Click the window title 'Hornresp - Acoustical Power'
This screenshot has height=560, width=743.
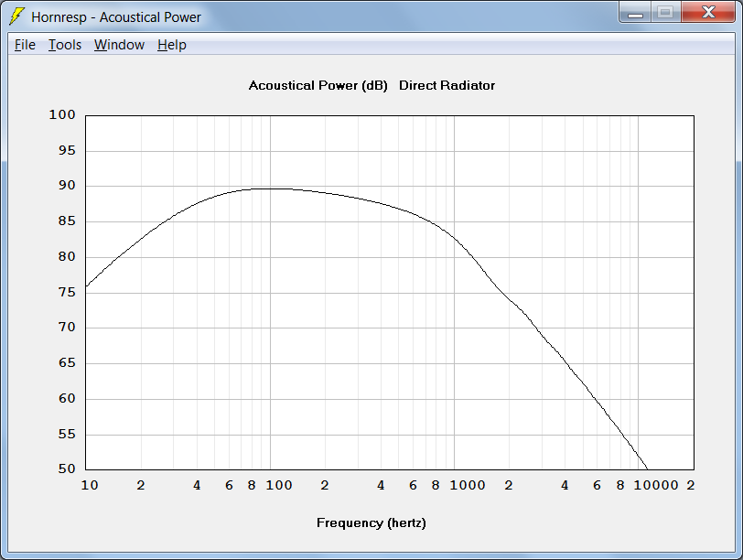[x=116, y=17]
